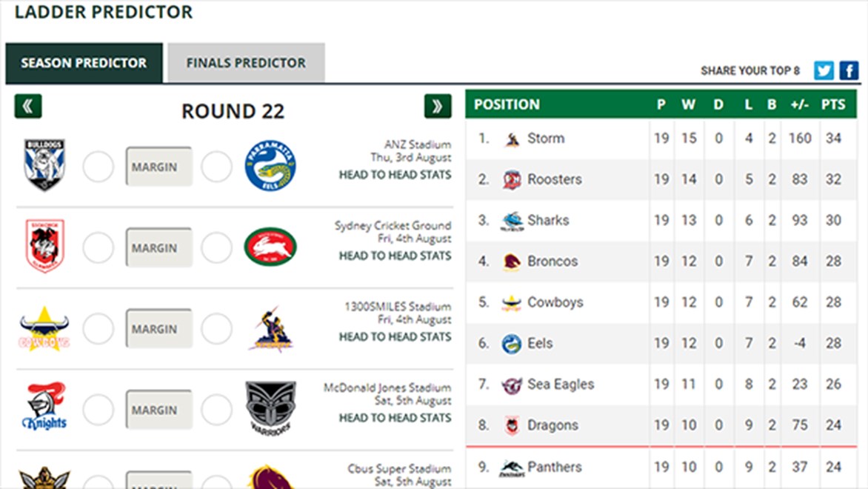Share top 8 on Facebook

(849, 70)
